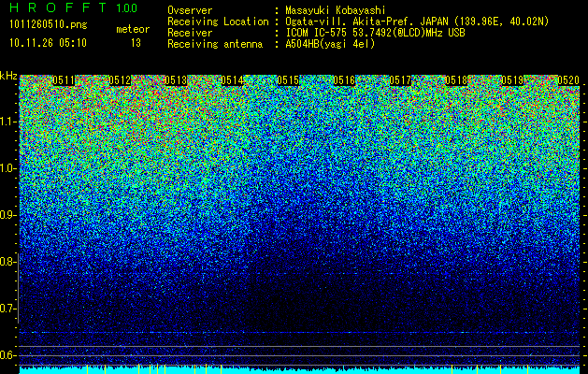The image size is (588, 374).
Task: Click the 0.8 kHz axis label
Action: [7, 262]
